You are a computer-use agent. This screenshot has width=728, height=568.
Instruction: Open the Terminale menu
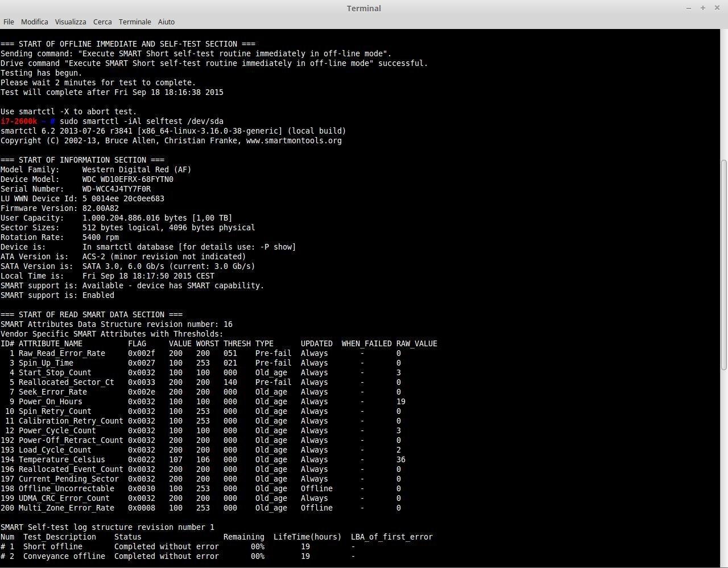pos(135,22)
